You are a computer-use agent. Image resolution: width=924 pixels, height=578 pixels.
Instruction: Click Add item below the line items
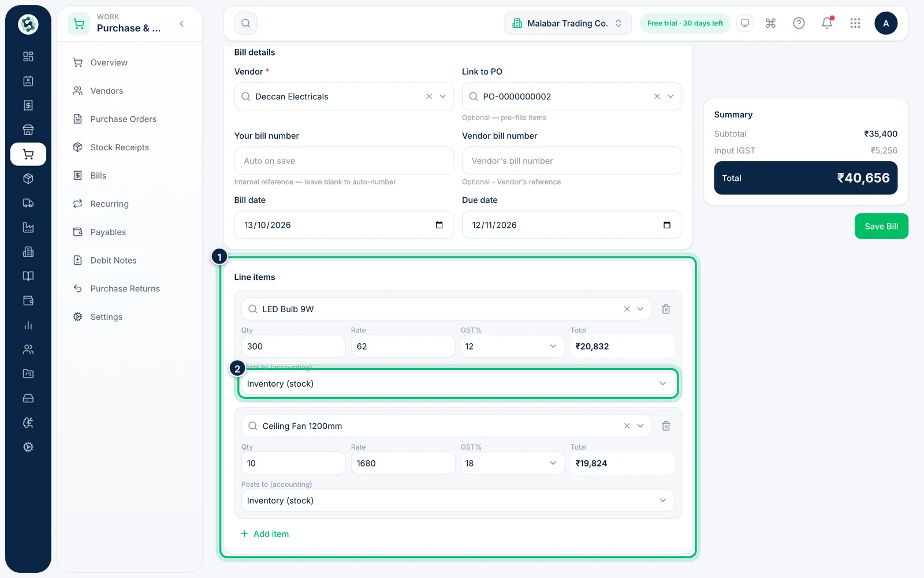(x=264, y=534)
